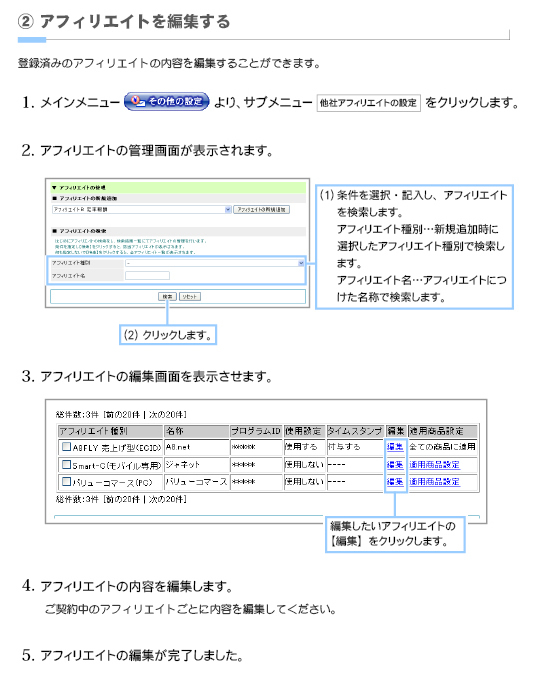Screen dimensions: 545x685
Task: Click the 使用する cell
Action: point(304,447)
